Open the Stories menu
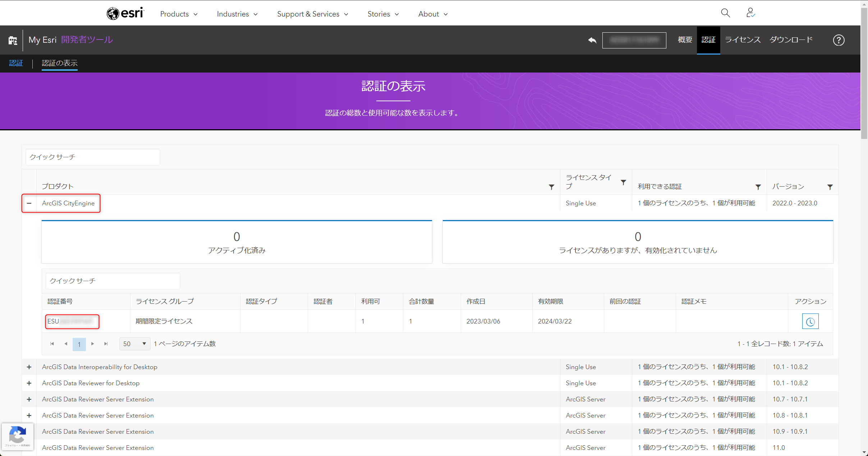Screen dimensions: 868x456 pyautogui.click(x=383, y=14)
